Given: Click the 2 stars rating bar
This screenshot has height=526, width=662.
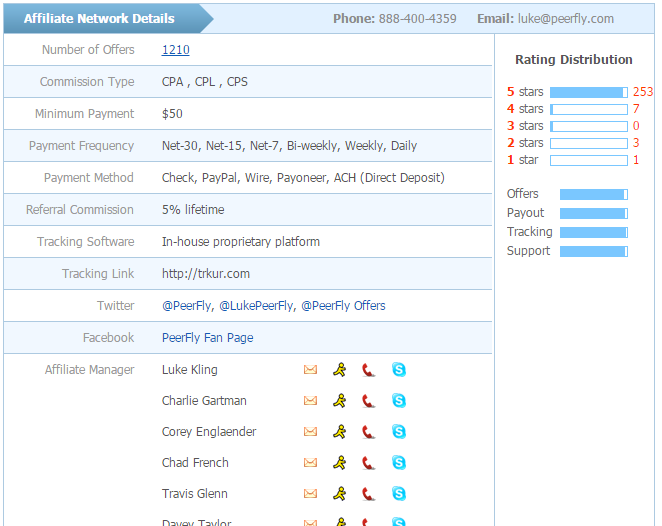Looking at the screenshot, I should click(589, 143).
